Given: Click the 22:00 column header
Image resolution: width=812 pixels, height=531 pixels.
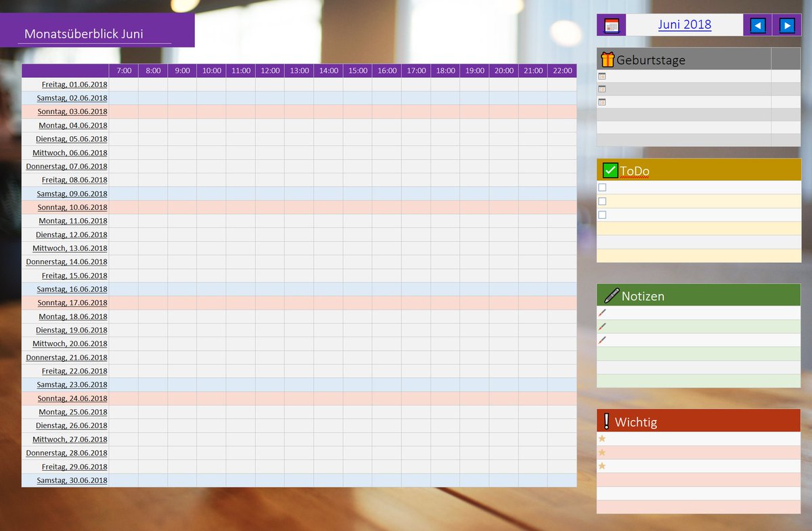Looking at the screenshot, I should click(x=562, y=70).
